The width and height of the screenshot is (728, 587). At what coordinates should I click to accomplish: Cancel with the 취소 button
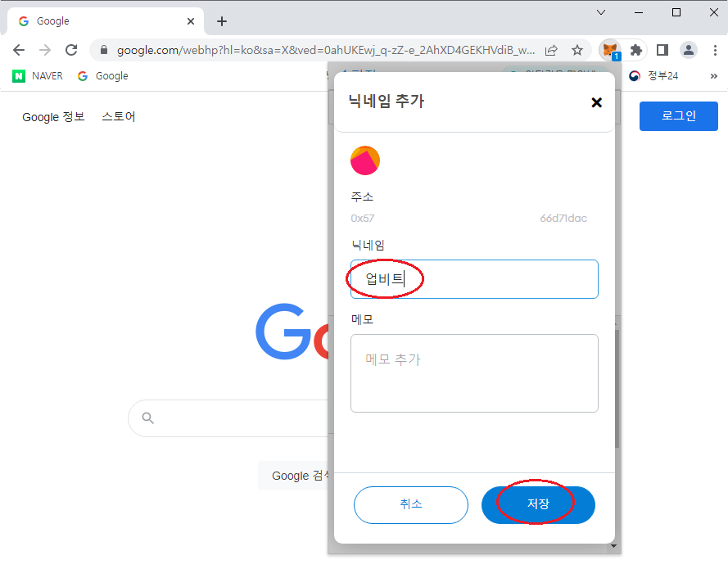[411, 505]
